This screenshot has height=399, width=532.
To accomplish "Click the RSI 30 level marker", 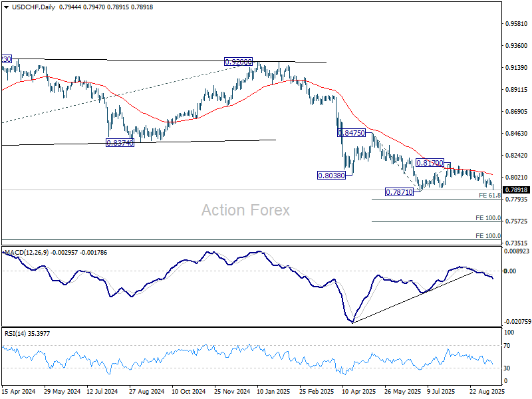I will [x=509, y=368].
